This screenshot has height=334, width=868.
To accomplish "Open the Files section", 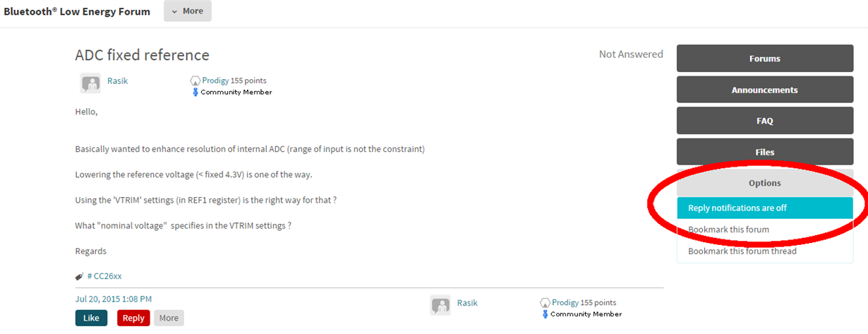I will 764,152.
